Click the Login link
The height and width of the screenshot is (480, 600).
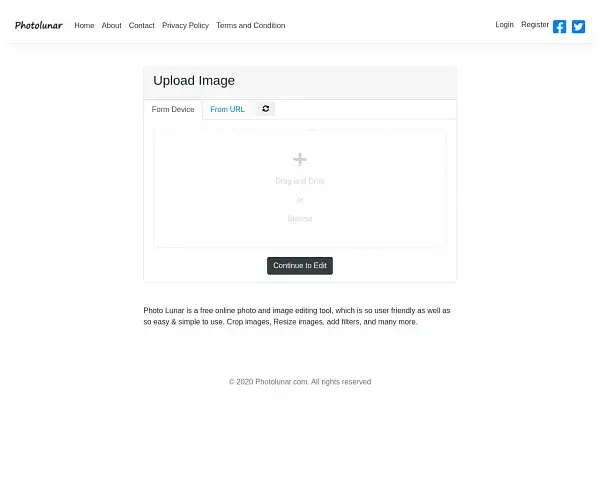[504, 24]
